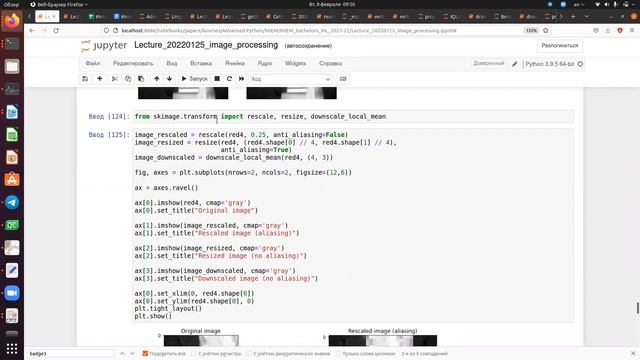Expand the list all tabs chevron
This screenshot has width=640, height=360.
[x=587, y=16]
